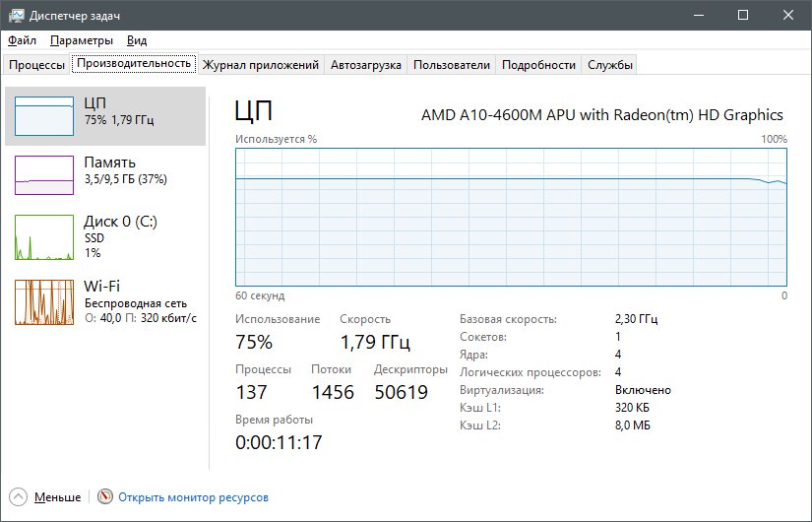Select the Производительность tab

tap(134, 63)
